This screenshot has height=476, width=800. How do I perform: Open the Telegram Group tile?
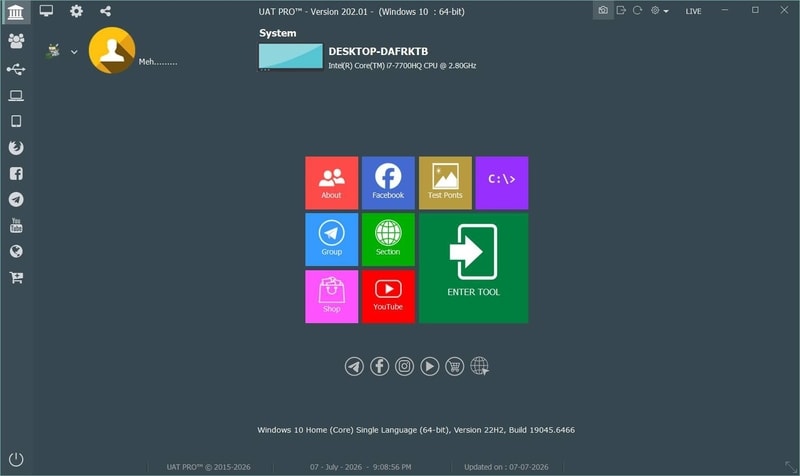coord(332,239)
